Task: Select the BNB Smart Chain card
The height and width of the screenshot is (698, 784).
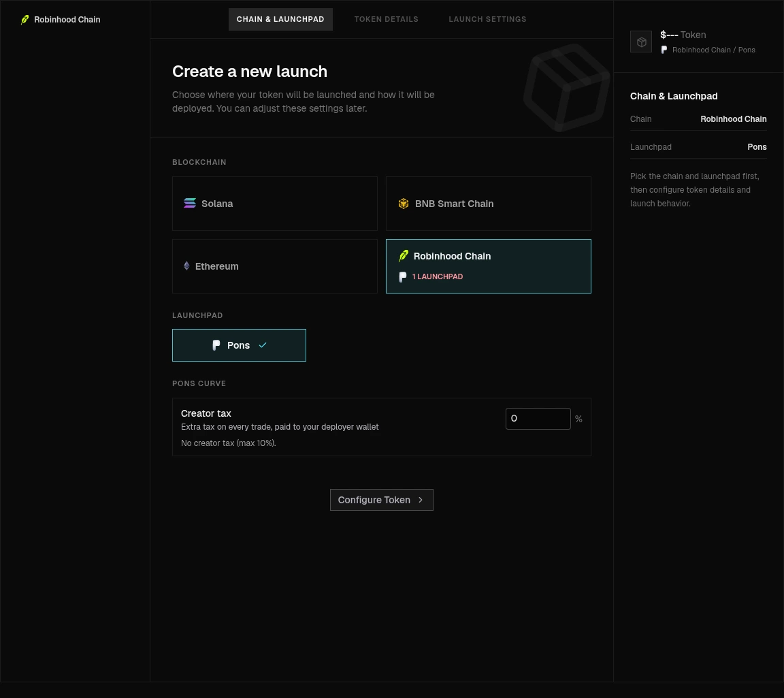Action: tap(489, 204)
